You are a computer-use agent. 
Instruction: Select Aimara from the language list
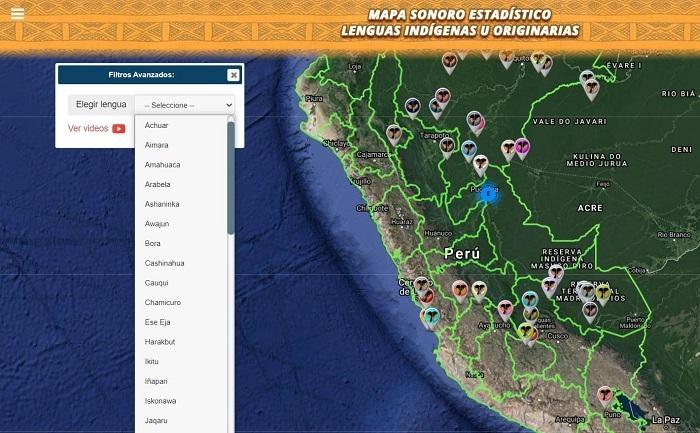click(156, 145)
